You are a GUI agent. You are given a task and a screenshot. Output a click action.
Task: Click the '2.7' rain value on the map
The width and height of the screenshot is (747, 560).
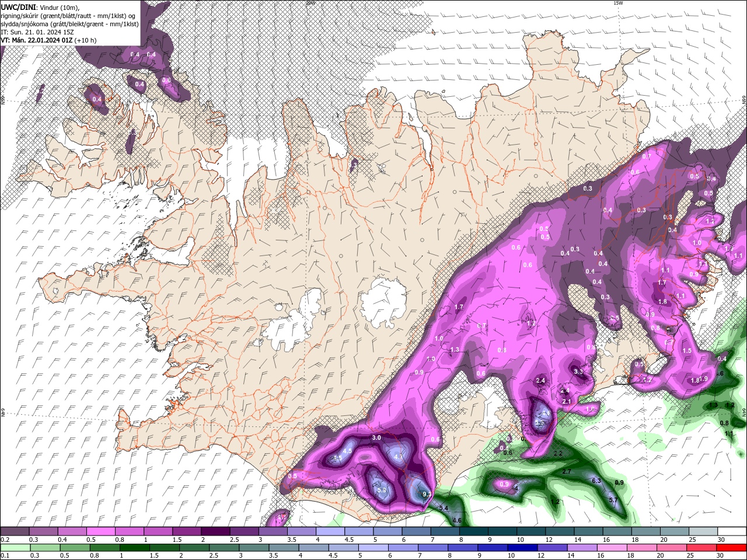[x=567, y=471]
